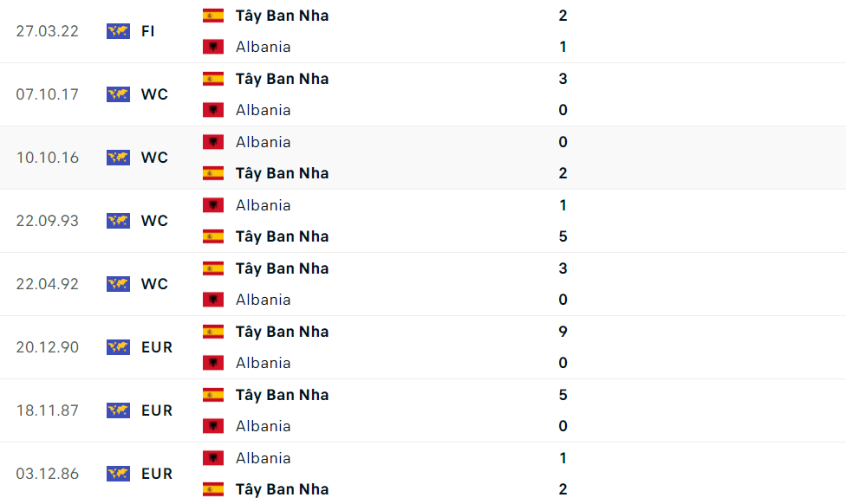Click the FI competition label for 27.03.22
This screenshot has height=504, width=846.
click(x=148, y=31)
